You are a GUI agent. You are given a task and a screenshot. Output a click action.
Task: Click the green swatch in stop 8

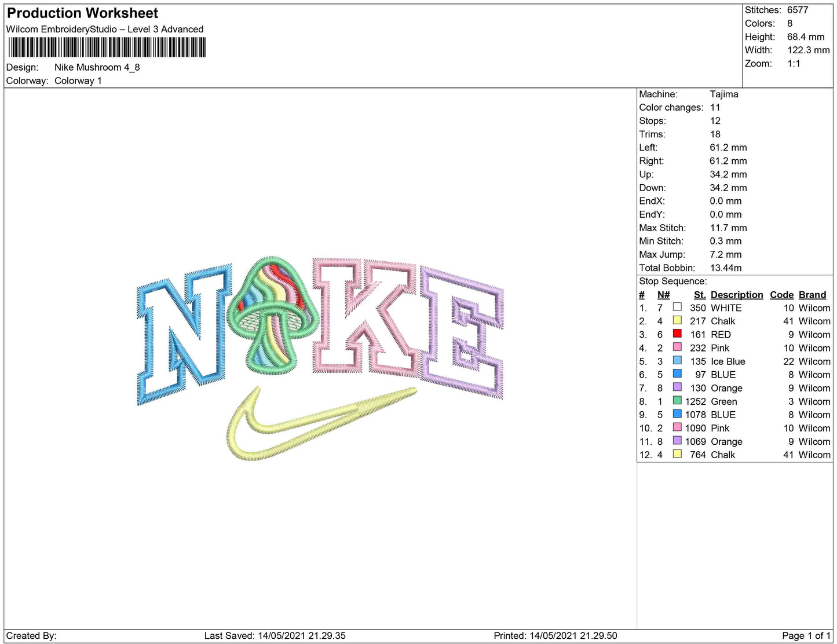click(x=677, y=401)
